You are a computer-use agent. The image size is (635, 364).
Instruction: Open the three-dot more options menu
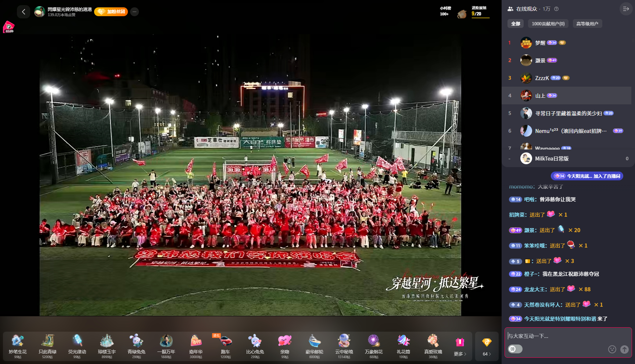pos(134,12)
